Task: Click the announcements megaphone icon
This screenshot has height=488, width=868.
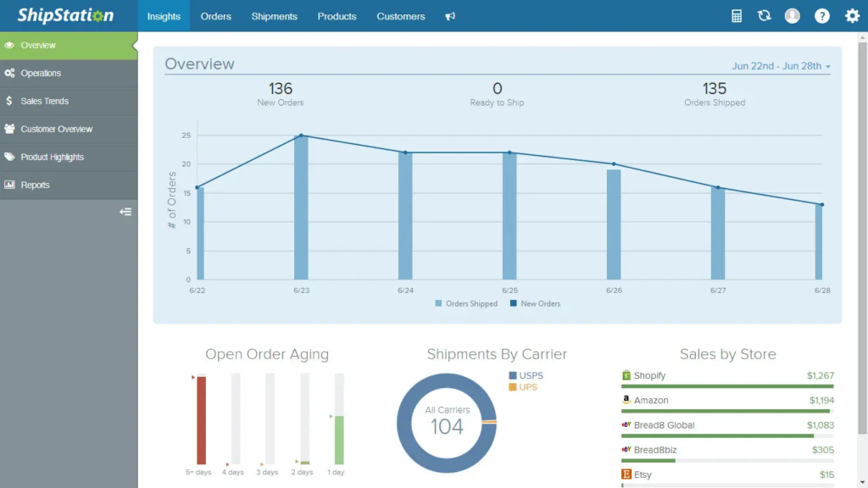Action: point(450,15)
